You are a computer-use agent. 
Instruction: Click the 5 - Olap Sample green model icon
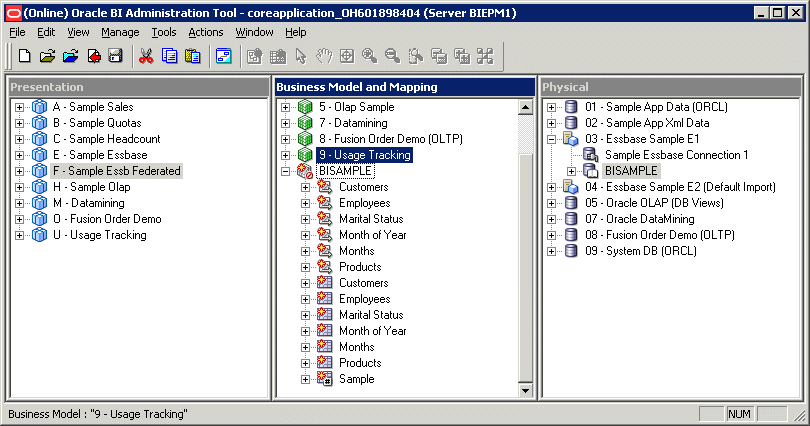click(305, 107)
